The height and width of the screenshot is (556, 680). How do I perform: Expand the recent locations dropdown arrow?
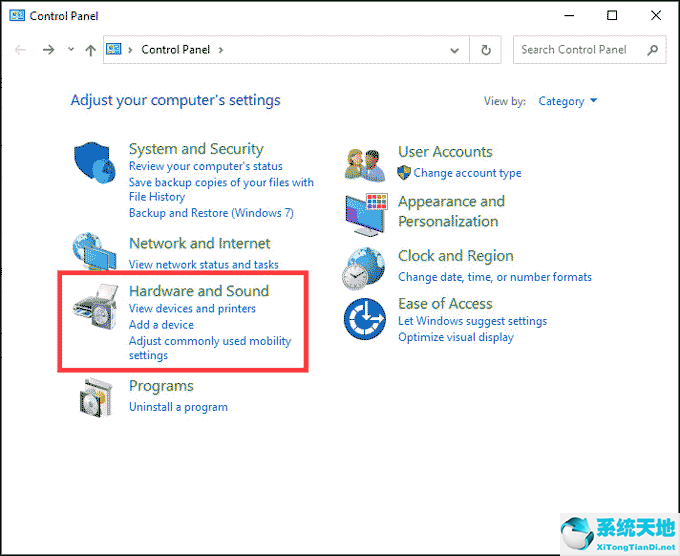point(70,49)
